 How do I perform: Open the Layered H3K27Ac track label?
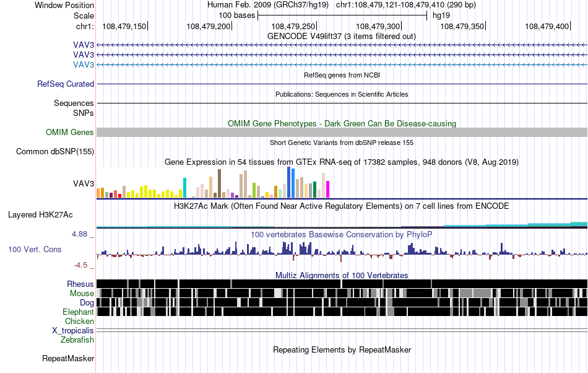(x=40, y=214)
